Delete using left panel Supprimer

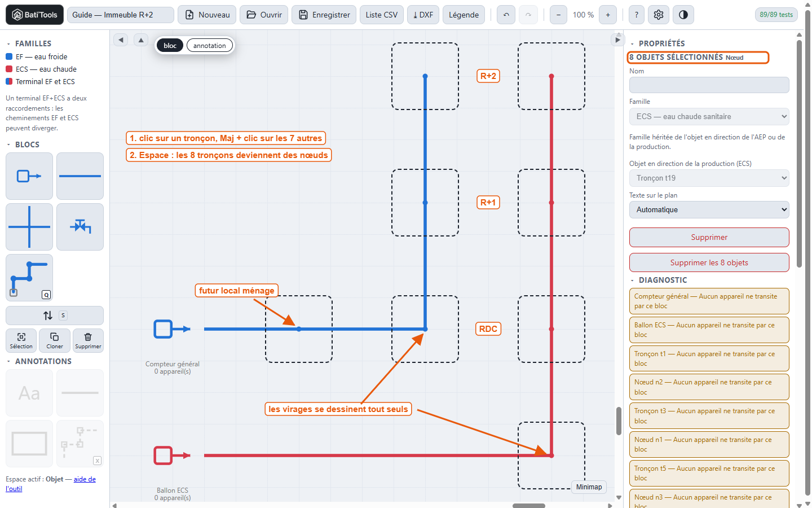point(88,340)
